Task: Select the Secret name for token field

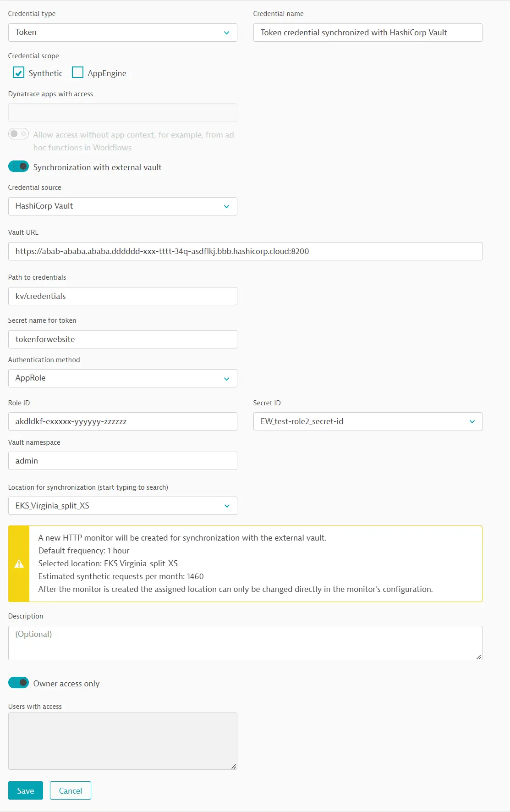Action: tap(122, 339)
